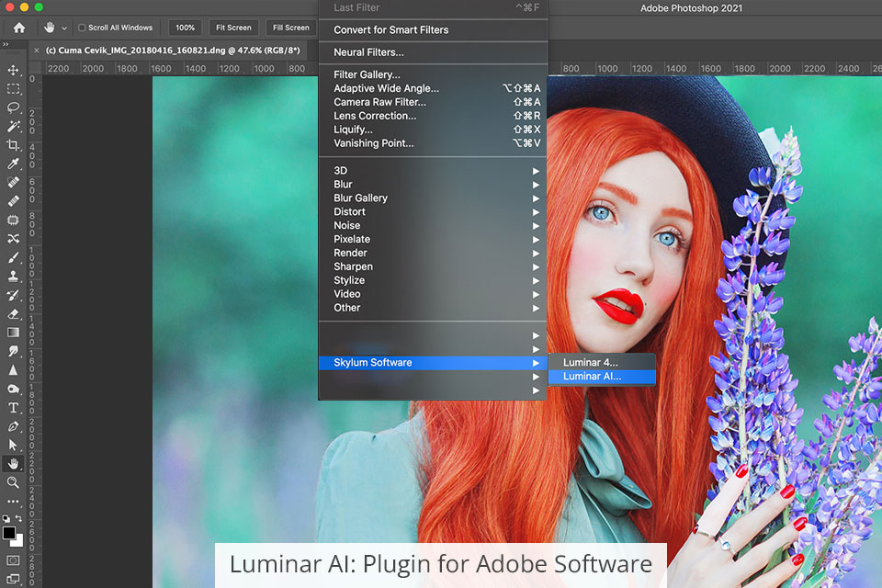
Task: Click the Home icon in options bar
Action: 18,28
